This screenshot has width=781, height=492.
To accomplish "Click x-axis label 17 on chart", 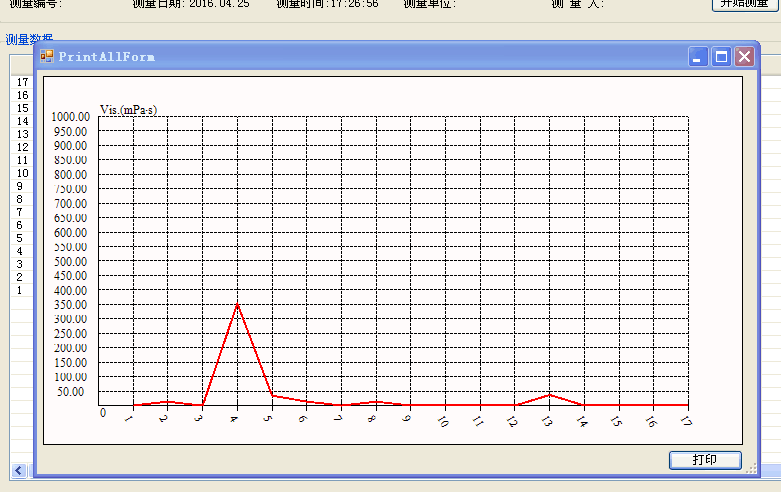I will pyautogui.click(x=686, y=421).
